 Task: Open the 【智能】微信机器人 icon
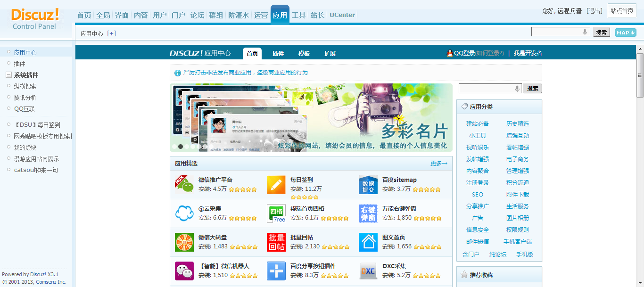(x=184, y=271)
